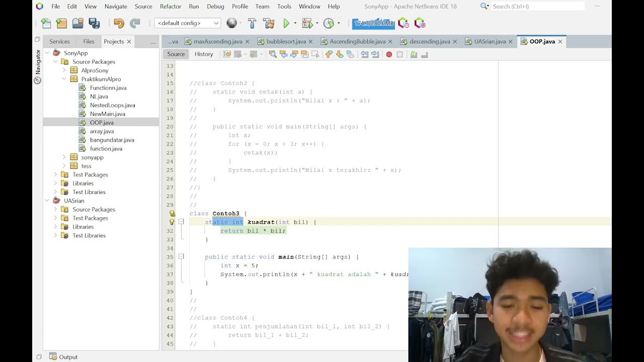This screenshot has height=362, width=644.
Task: Click the lightbulb hint beside the Contoh3 line
Action: [172, 213]
